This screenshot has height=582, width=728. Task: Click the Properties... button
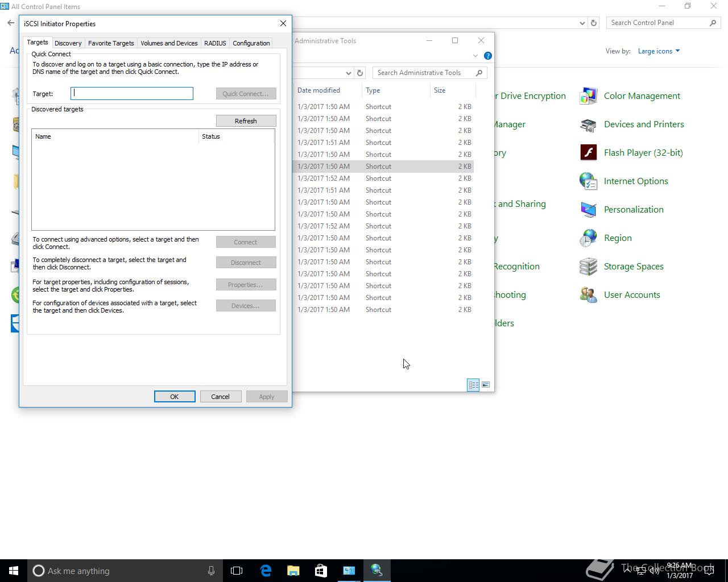tap(246, 285)
